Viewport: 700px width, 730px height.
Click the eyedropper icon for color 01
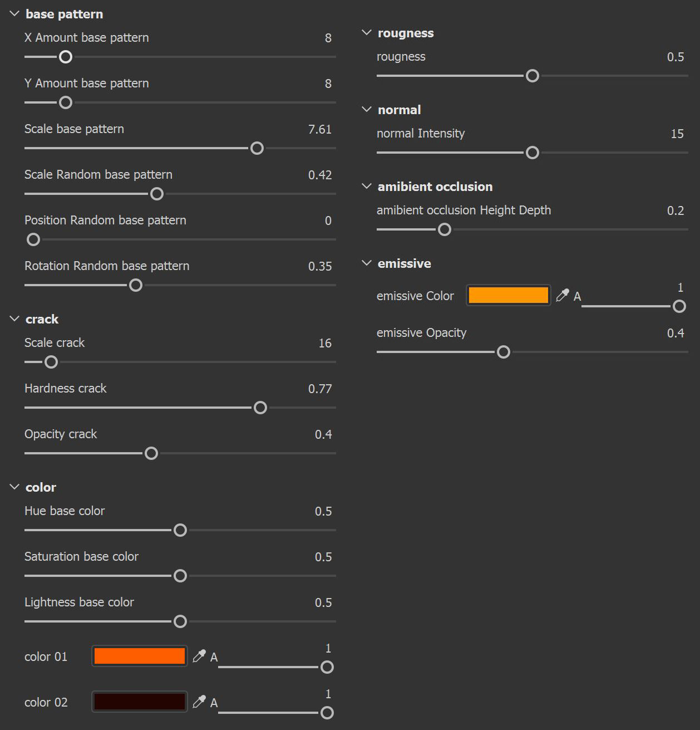pyautogui.click(x=199, y=656)
